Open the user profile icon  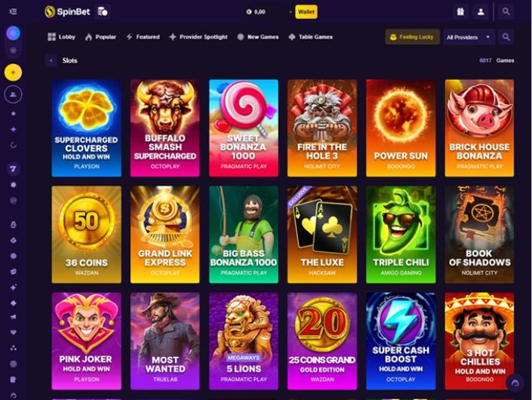coord(481,11)
